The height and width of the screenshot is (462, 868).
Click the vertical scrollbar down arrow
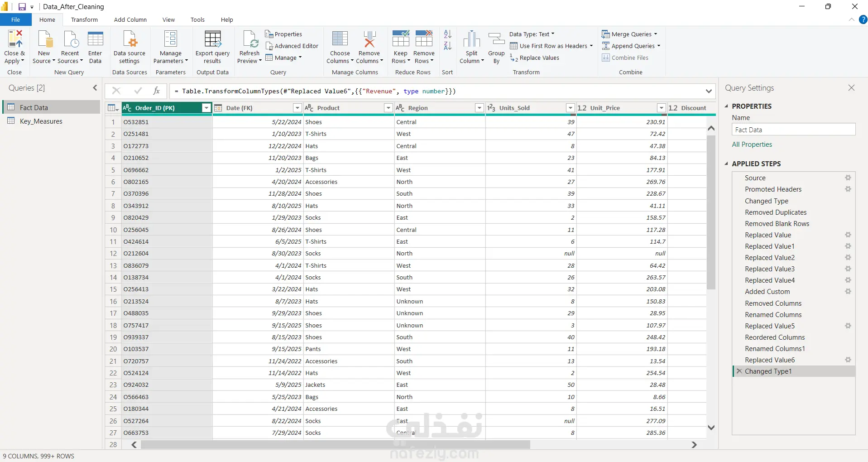711,428
